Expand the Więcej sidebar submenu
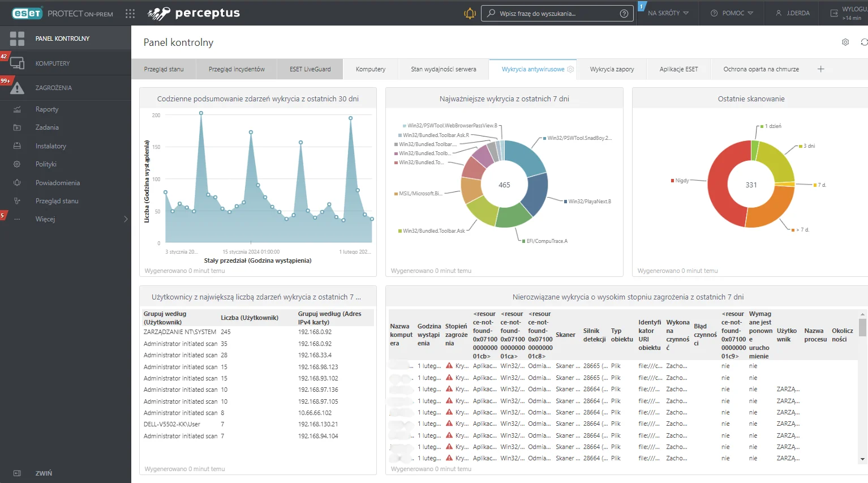868x483 pixels. [126, 219]
